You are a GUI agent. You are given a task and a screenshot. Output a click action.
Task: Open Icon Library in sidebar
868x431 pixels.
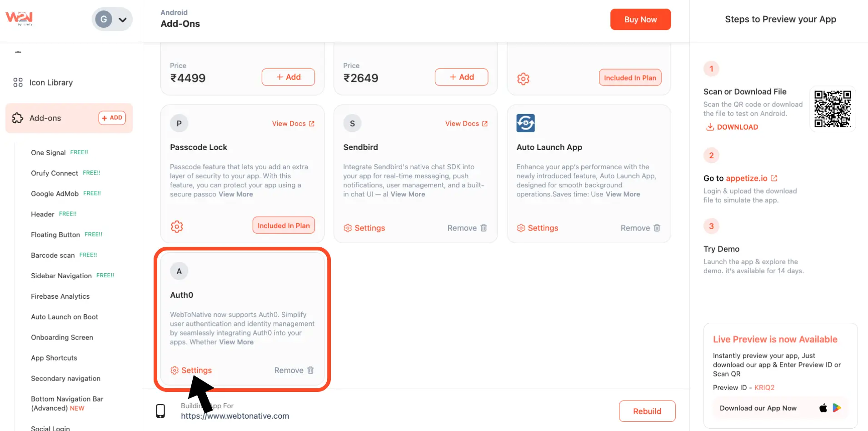(50, 82)
